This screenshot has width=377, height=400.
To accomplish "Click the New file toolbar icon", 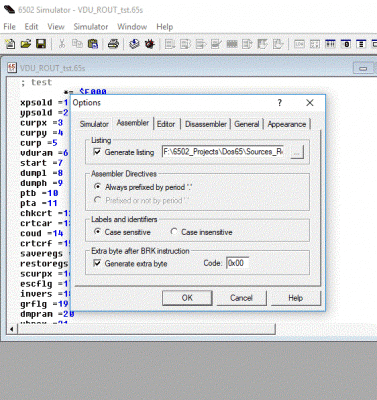I will coord(10,44).
